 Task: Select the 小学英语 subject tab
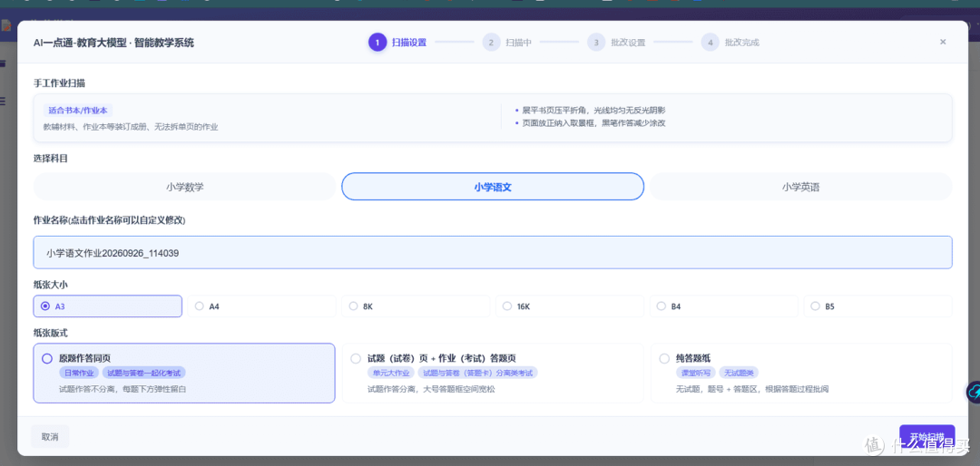coord(800,187)
